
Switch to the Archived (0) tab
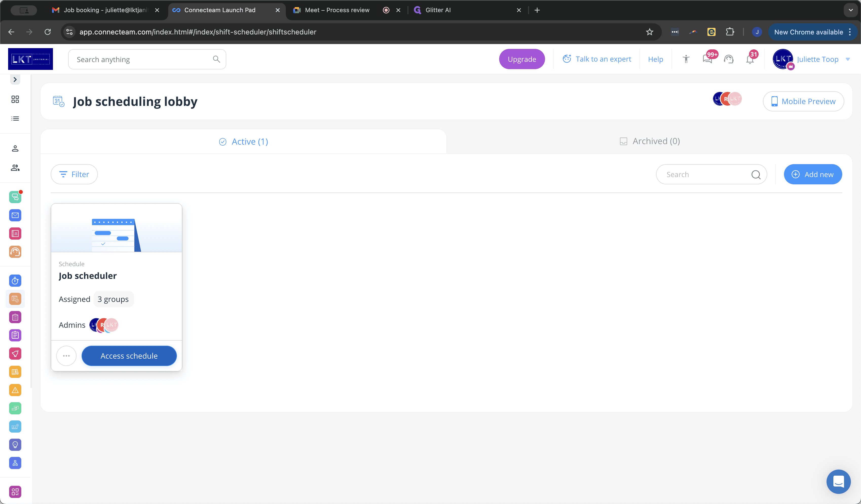(x=649, y=141)
